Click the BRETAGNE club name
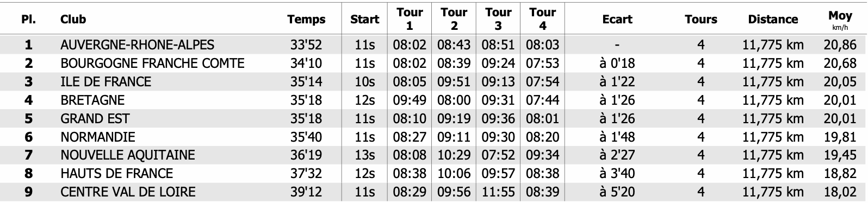The image size is (868, 203). 92,100
